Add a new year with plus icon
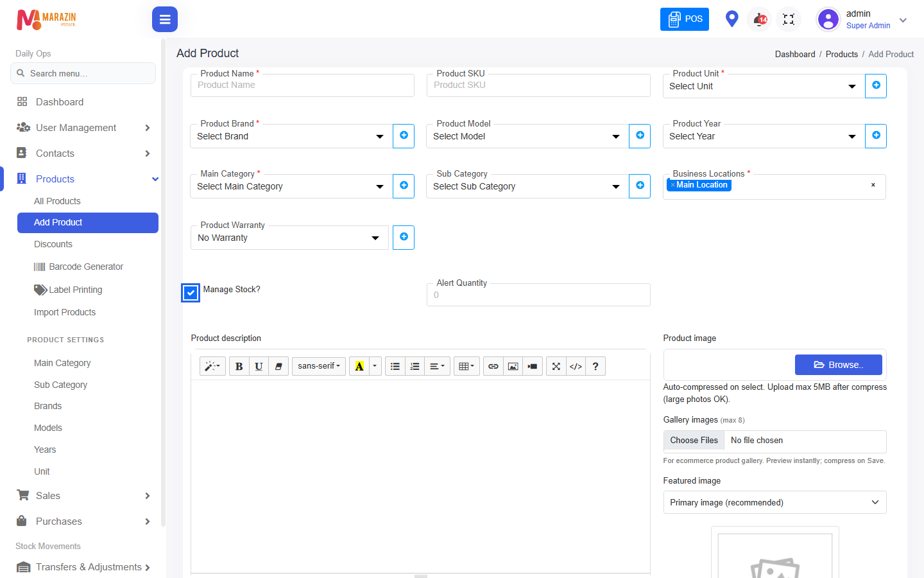The width and height of the screenshot is (924, 578). point(876,136)
